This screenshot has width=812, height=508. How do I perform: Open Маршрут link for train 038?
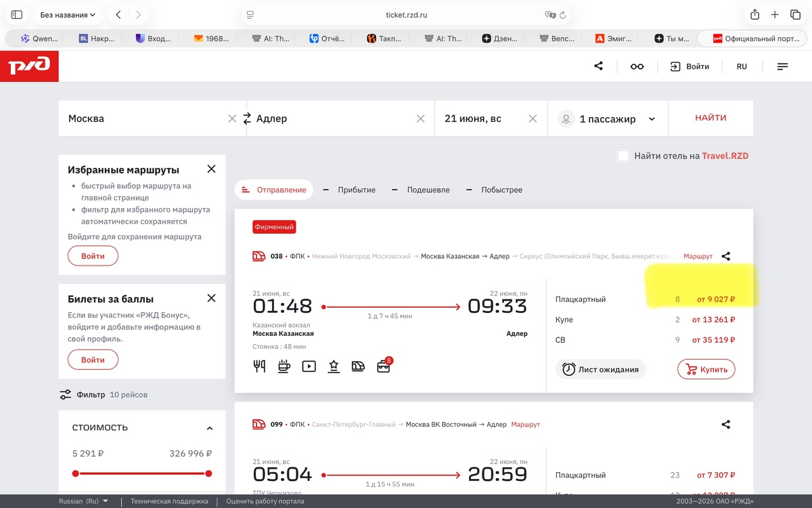(x=698, y=257)
